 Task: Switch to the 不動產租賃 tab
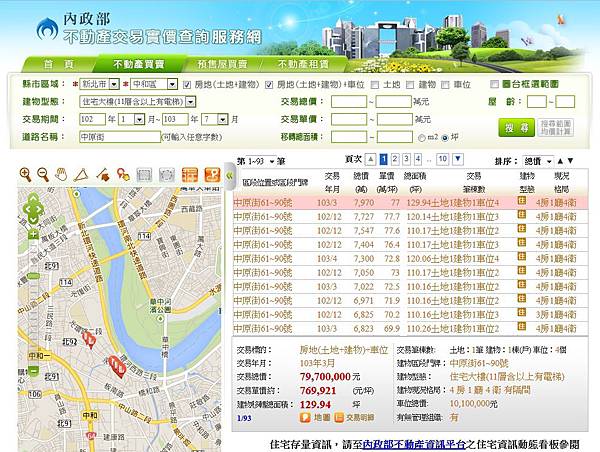click(x=303, y=64)
